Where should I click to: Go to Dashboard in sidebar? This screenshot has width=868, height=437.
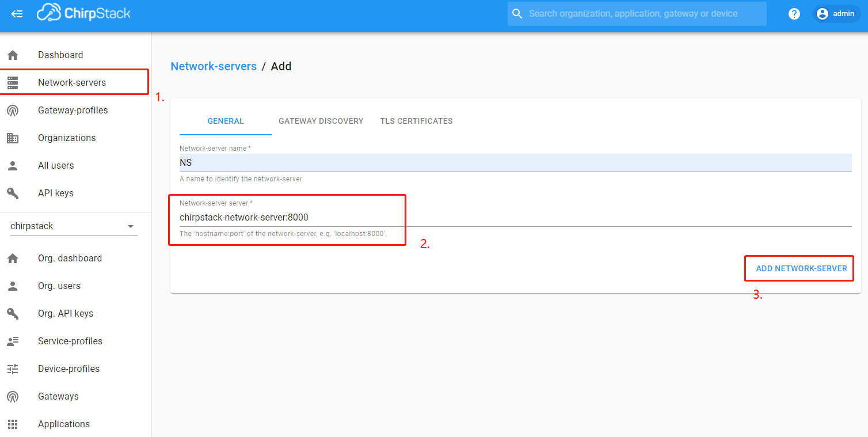coord(75,55)
